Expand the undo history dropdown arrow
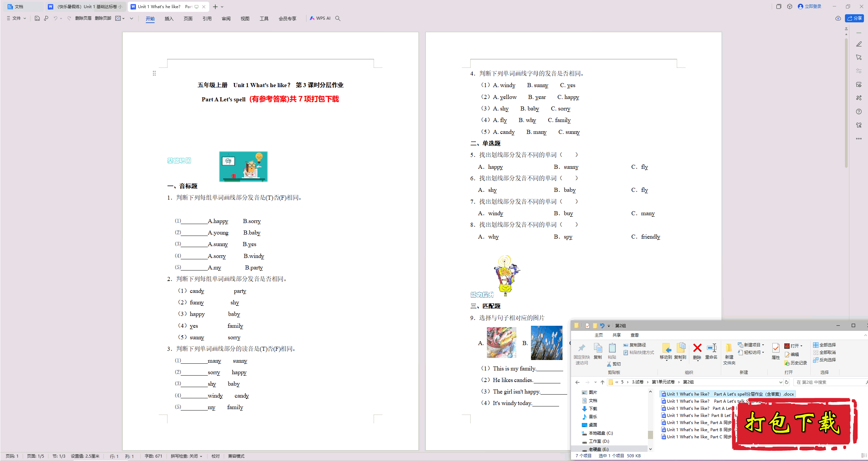The width and height of the screenshot is (868, 461). click(61, 18)
